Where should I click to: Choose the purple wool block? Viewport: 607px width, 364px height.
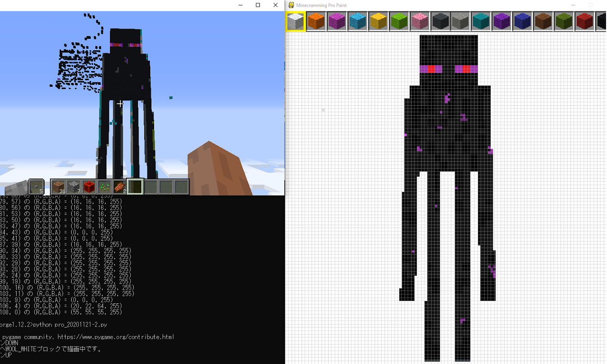[x=503, y=21]
